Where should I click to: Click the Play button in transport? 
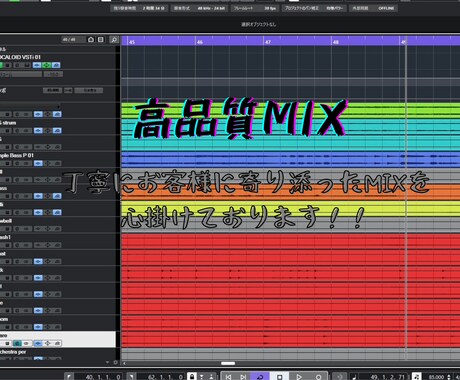coord(299,377)
